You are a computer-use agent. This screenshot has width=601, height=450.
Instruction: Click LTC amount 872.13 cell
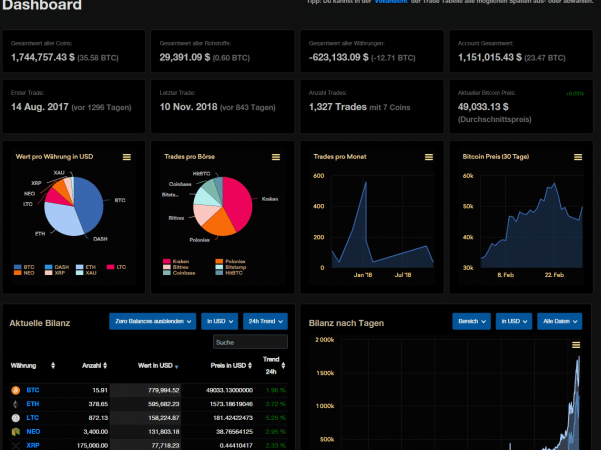[x=99, y=418]
